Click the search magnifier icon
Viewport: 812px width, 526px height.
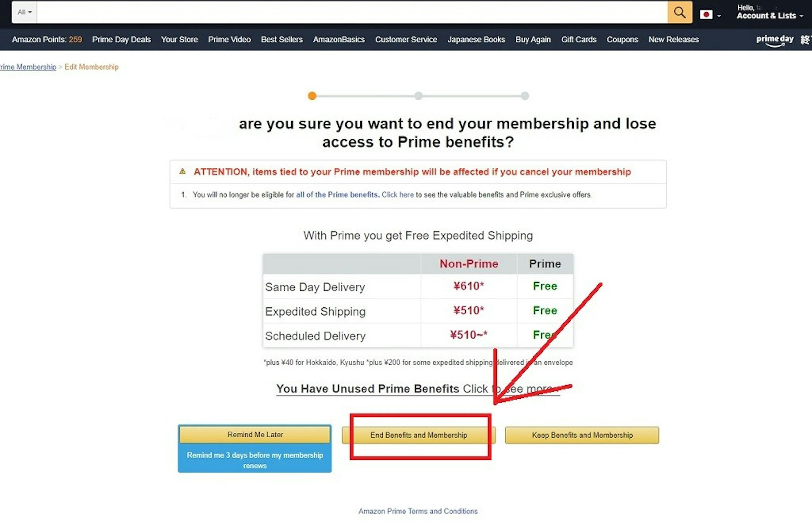679,12
